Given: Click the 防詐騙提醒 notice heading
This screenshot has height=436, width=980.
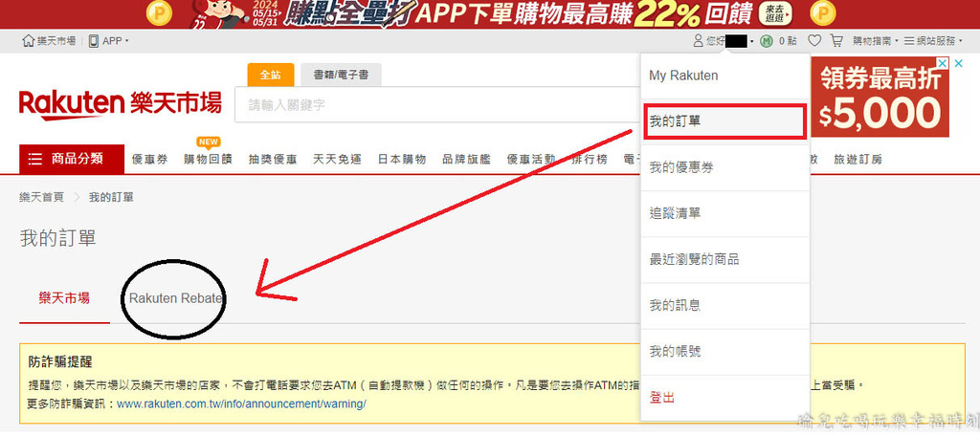Looking at the screenshot, I should coord(60,363).
